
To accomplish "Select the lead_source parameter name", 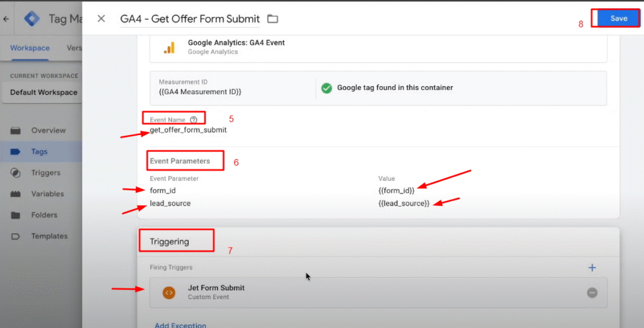I will click(x=170, y=203).
